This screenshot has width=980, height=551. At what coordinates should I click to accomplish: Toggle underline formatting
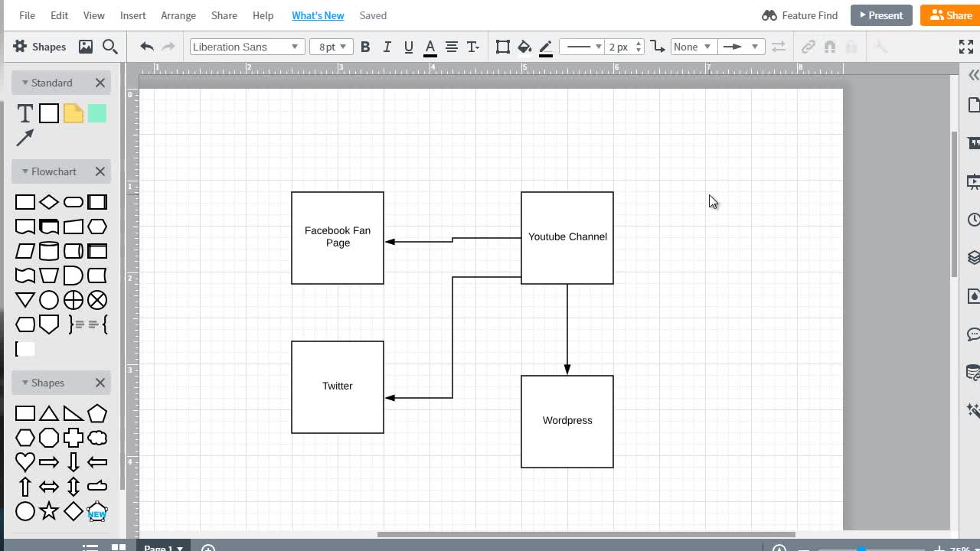(x=408, y=47)
